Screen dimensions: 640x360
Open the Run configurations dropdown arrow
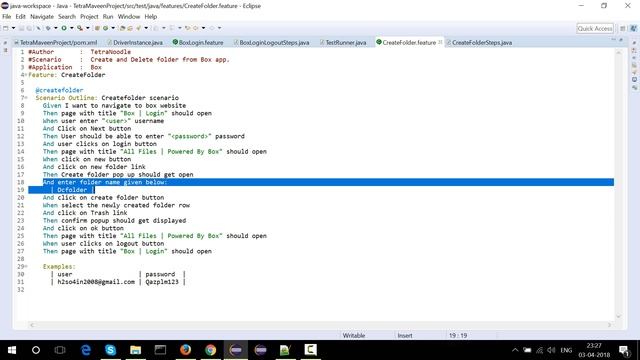(72, 28)
